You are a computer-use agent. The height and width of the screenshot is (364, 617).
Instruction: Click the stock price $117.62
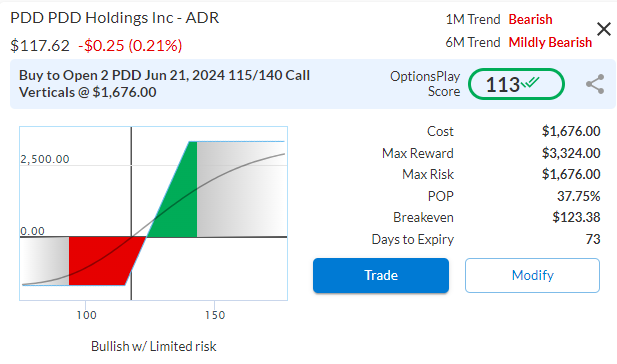pos(40,46)
